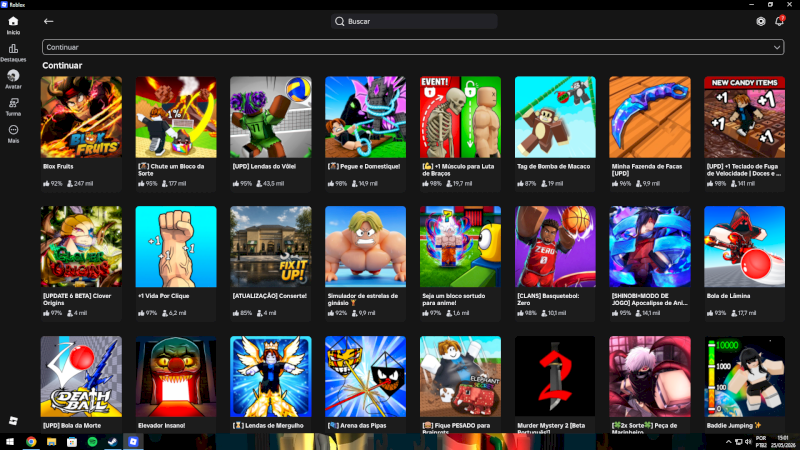Screen dimensions: 800x450
Task: Open Elevador Insano thumbnail
Action: coord(176,376)
